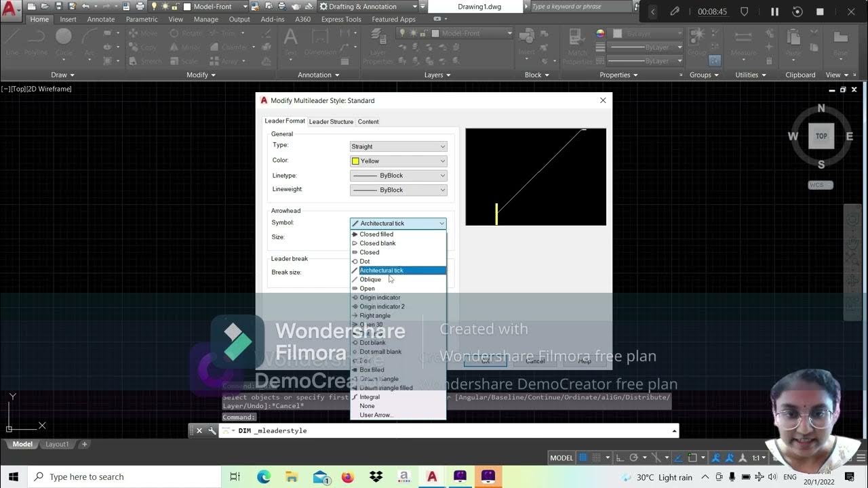Click the Undo arrow in quick access toolbar

(86, 6)
